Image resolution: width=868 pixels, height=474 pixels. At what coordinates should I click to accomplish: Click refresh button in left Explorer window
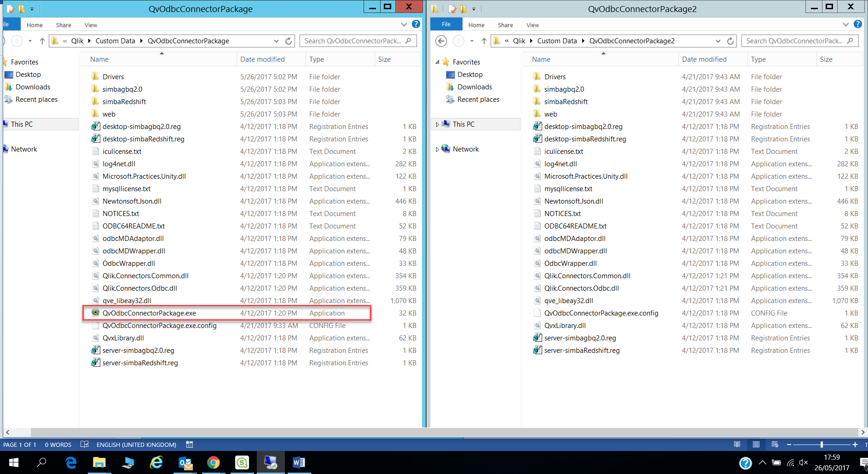pos(289,41)
